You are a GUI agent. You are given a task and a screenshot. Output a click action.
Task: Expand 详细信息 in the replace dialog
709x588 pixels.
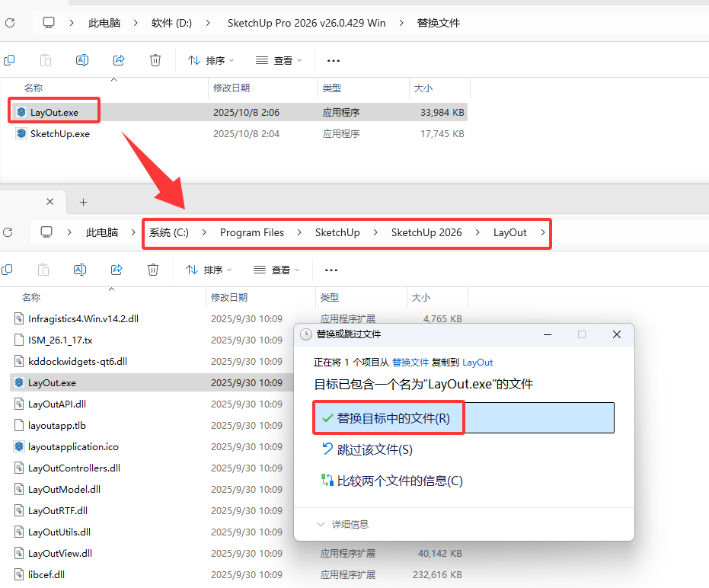coord(343,524)
